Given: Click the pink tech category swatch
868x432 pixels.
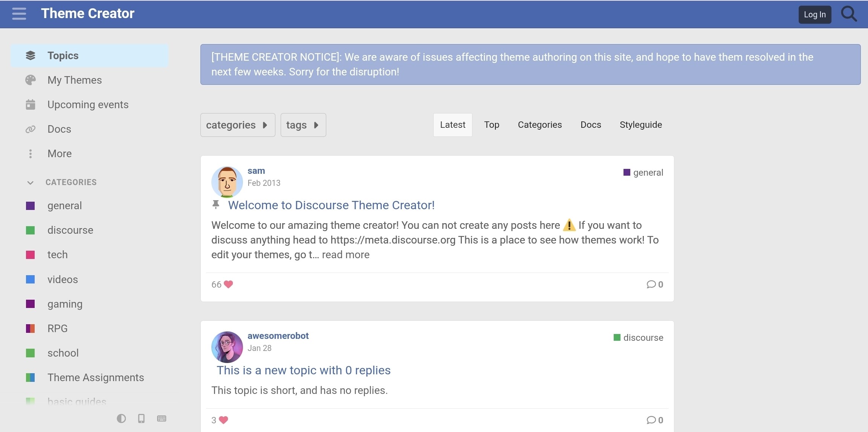Looking at the screenshot, I should pos(31,255).
